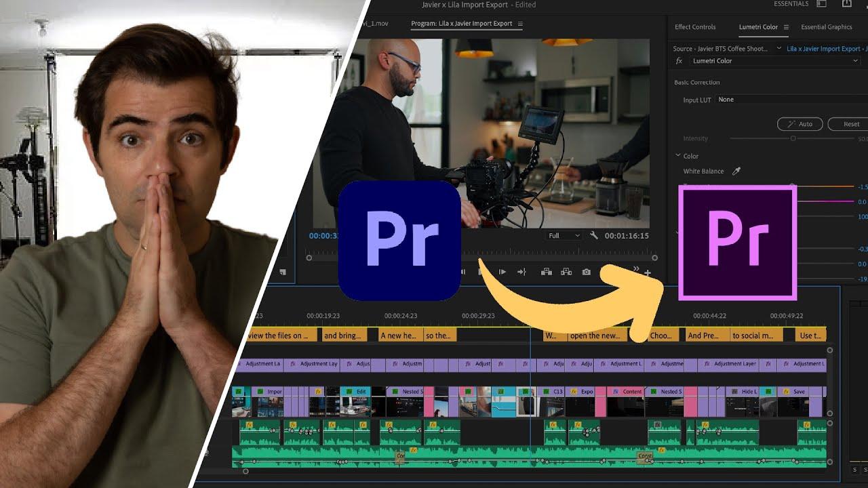The height and width of the screenshot is (488, 868).
Task: Select the Lumetri Color tab
Action: pos(758,27)
